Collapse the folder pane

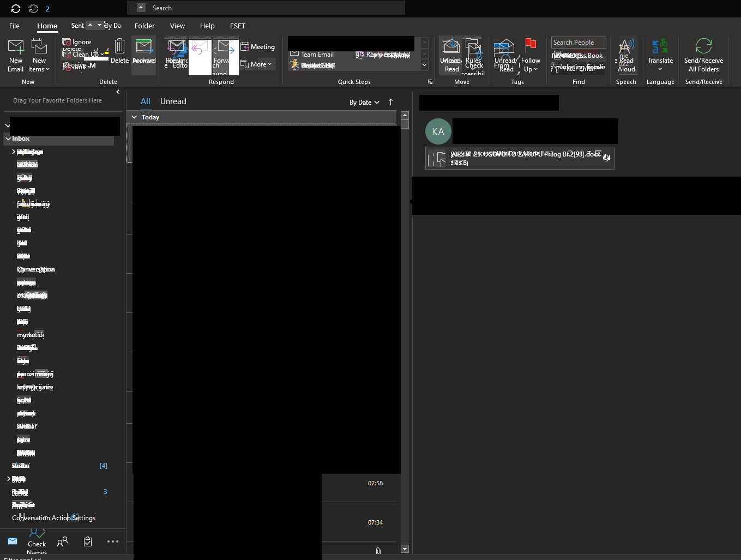pyautogui.click(x=118, y=92)
